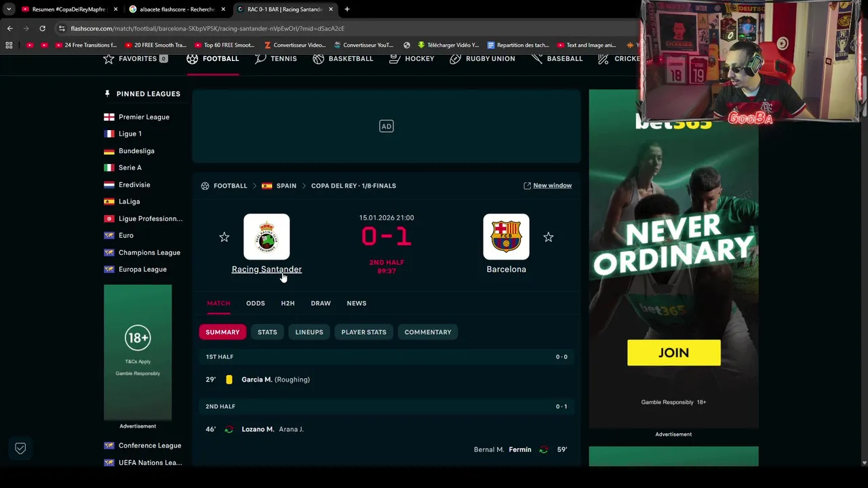Switch to the Basketball sport
This screenshot has width=868, height=488.
343,59
